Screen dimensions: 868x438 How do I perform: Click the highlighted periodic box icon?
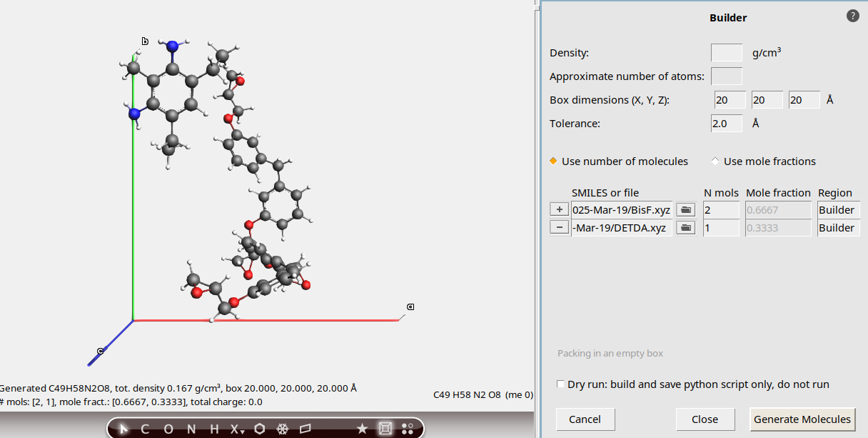click(x=385, y=429)
